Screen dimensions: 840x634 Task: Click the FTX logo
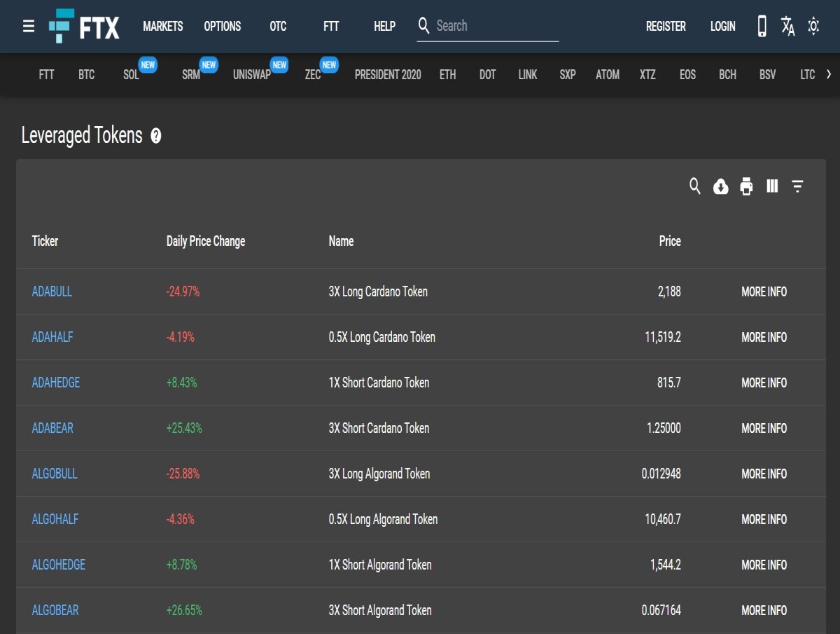tap(85, 27)
